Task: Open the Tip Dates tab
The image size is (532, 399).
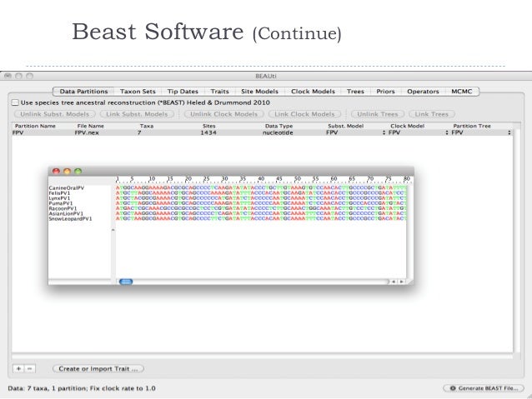Action: point(183,92)
